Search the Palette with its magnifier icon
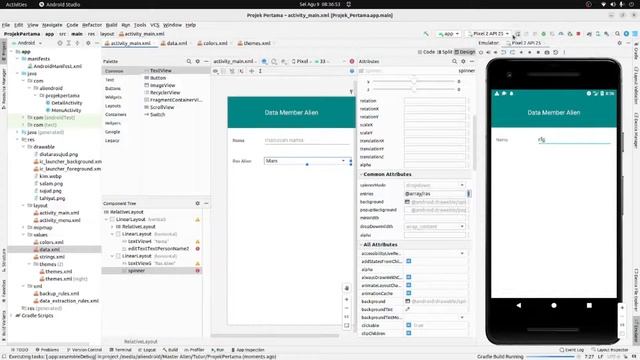The height and width of the screenshot is (360, 640). [189, 61]
